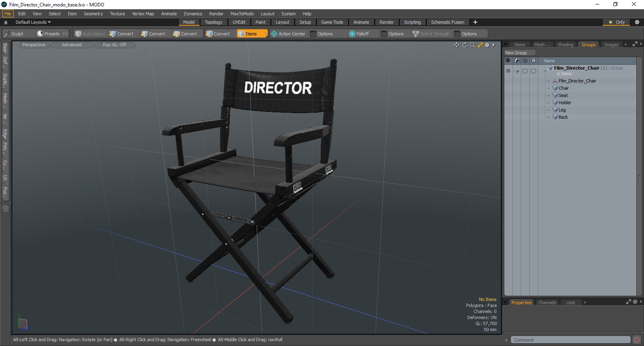Screen dimensions: 644x346
Task: Toggle second checkbox of Film_Director_Chair group
Action: tap(534, 71)
